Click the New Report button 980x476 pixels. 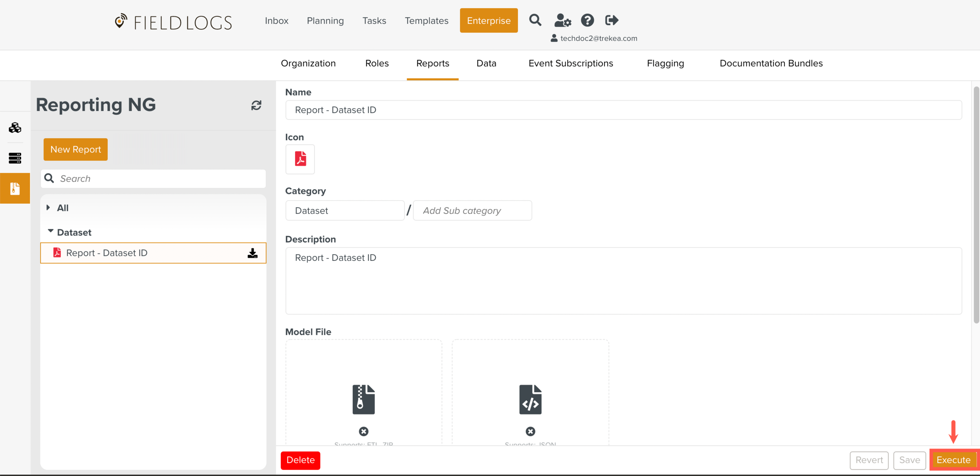(x=76, y=149)
